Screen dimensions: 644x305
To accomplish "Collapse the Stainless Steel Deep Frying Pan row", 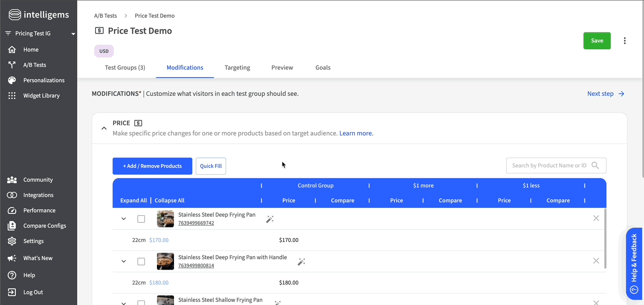I will [124, 219].
